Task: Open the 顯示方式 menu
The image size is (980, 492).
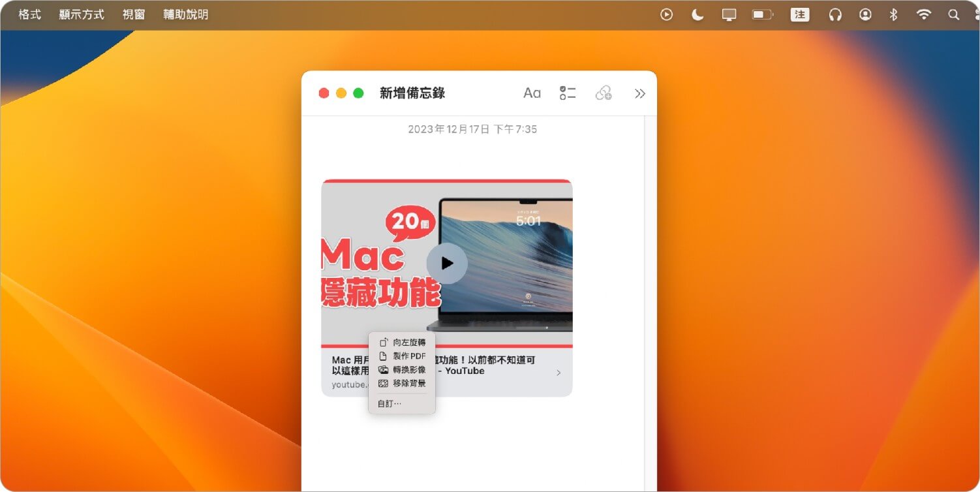Action: 82,14
